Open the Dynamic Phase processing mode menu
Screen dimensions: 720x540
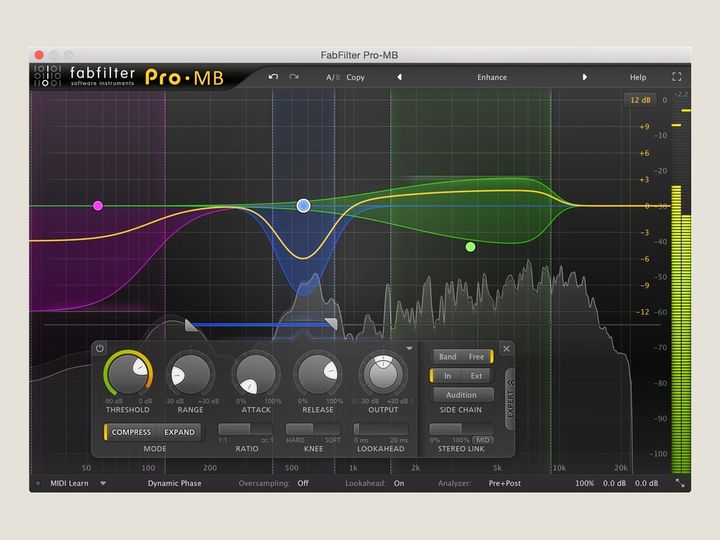(x=174, y=483)
